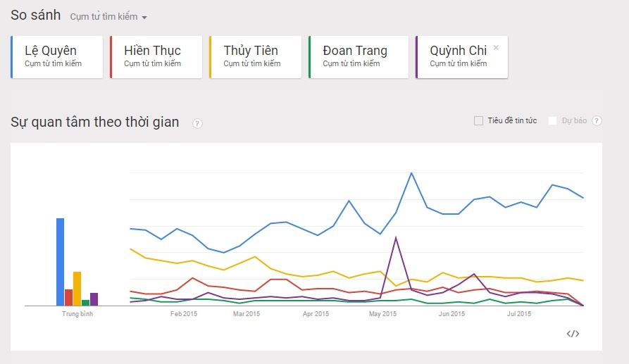629x364 pixels.
Task: Click the purple Quỳnh Chi average bar
Action: click(x=94, y=299)
